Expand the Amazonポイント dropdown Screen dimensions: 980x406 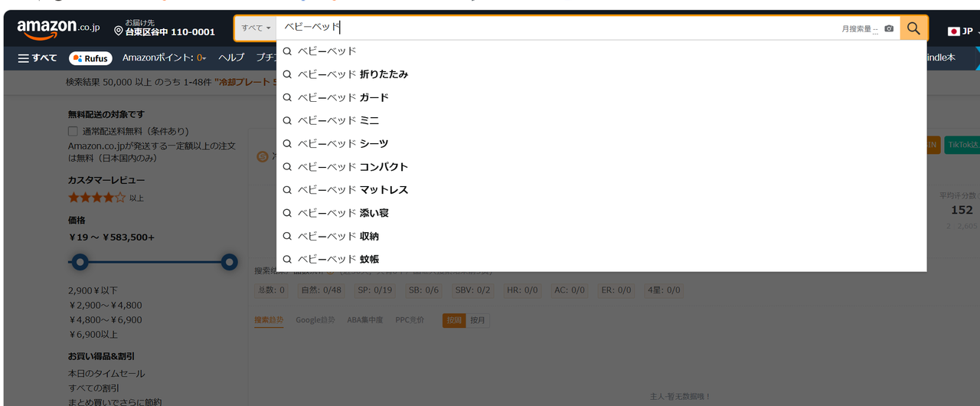[x=165, y=58]
